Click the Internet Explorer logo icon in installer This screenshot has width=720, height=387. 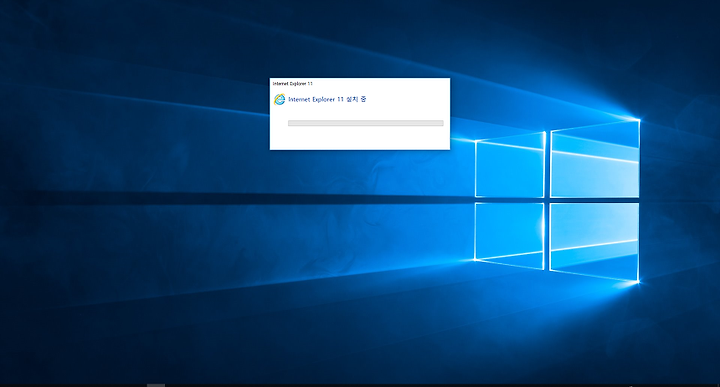(279, 99)
